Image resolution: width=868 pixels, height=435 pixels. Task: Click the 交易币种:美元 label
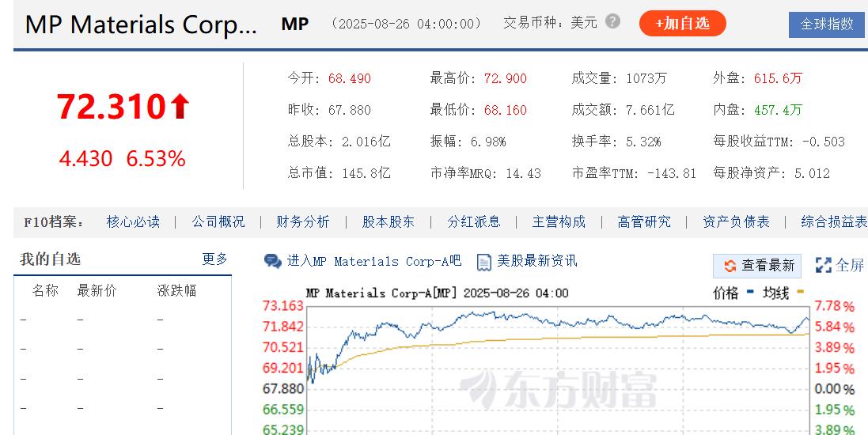coord(550,23)
